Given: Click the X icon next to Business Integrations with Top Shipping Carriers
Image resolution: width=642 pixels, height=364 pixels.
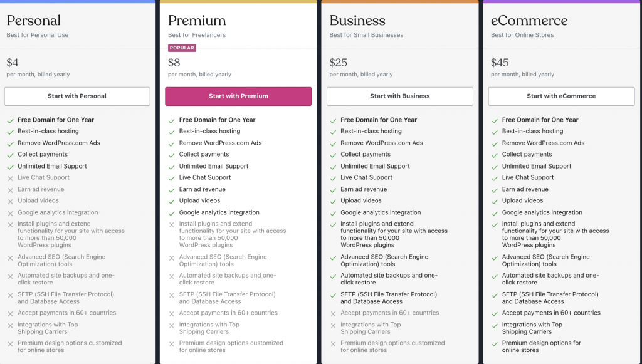Looking at the screenshot, I should (334, 326).
